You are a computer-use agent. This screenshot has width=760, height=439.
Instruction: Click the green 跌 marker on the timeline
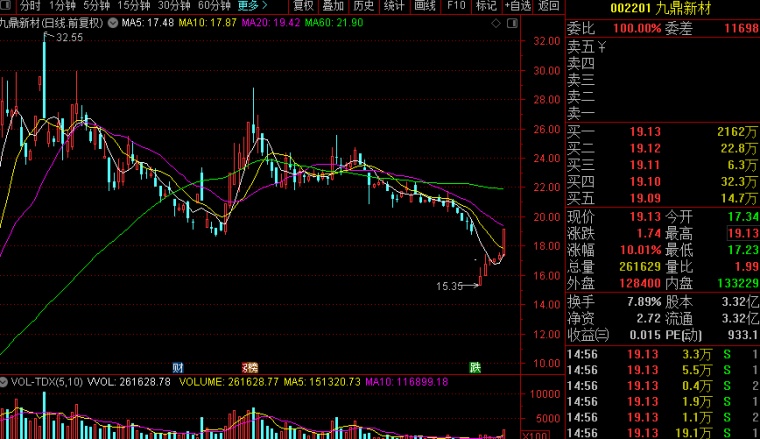click(x=475, y=367)
